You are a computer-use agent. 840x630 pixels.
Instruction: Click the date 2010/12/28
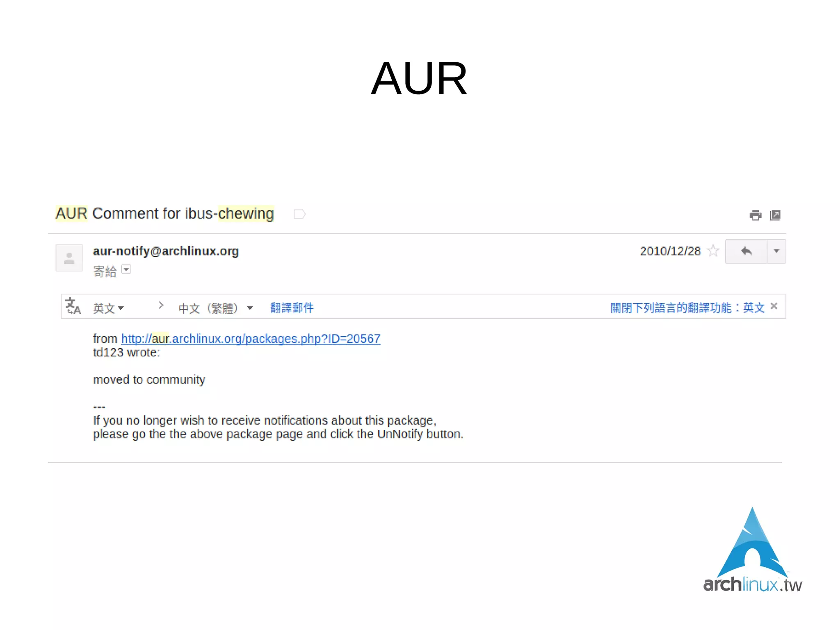click(670, 251)
